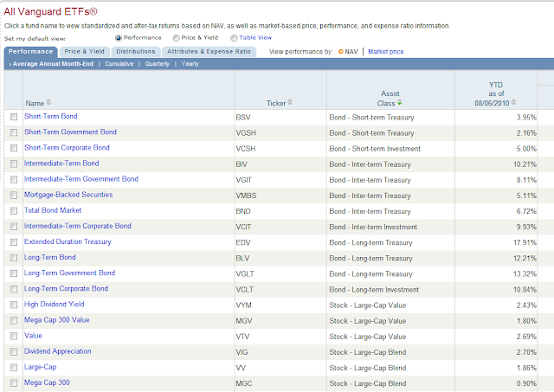The height and width of the screenshot is (392, 554).
Task: Open Intermediate-Term Government Bond fund
Action: tap(81, 179)
